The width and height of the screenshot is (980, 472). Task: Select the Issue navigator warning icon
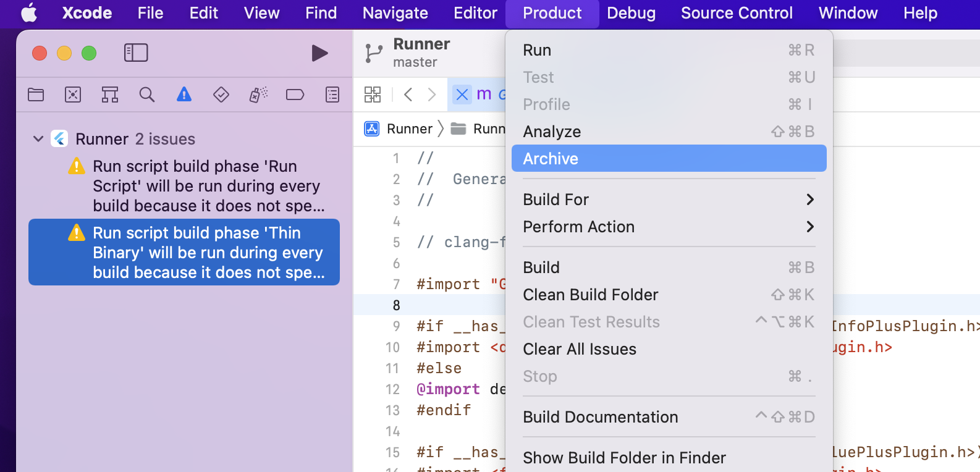tap(184, 95)
